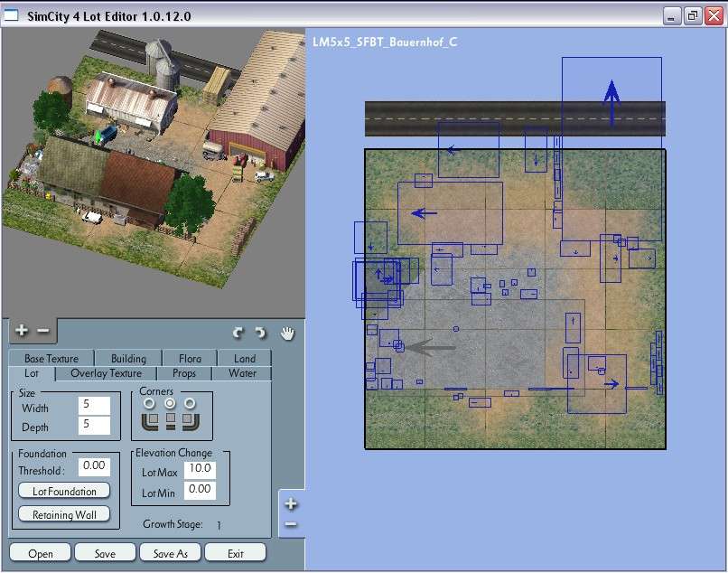Viewport: 728px width, 573px height.
Task: Click the Growth Stage label
Action: [173, 524]
